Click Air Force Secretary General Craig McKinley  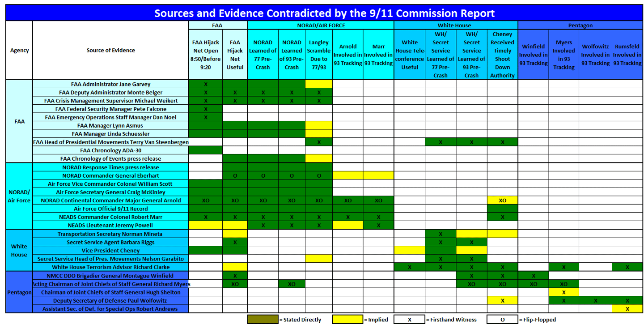(x=110, y=192)
